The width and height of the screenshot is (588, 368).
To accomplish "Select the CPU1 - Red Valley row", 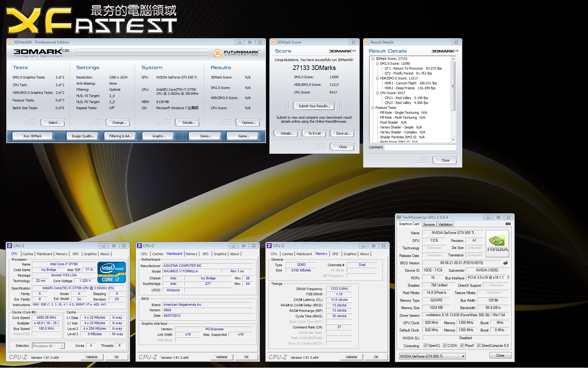I will click(406, 98).
